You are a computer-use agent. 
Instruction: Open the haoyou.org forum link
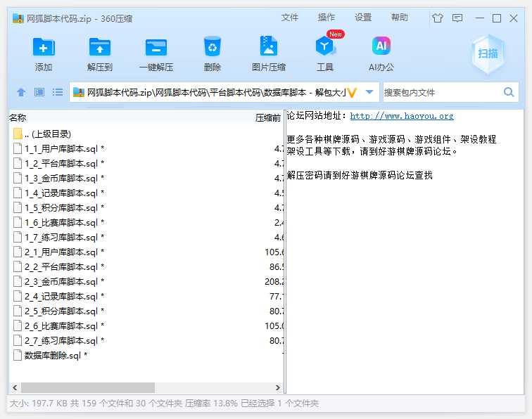pos(402,116)
